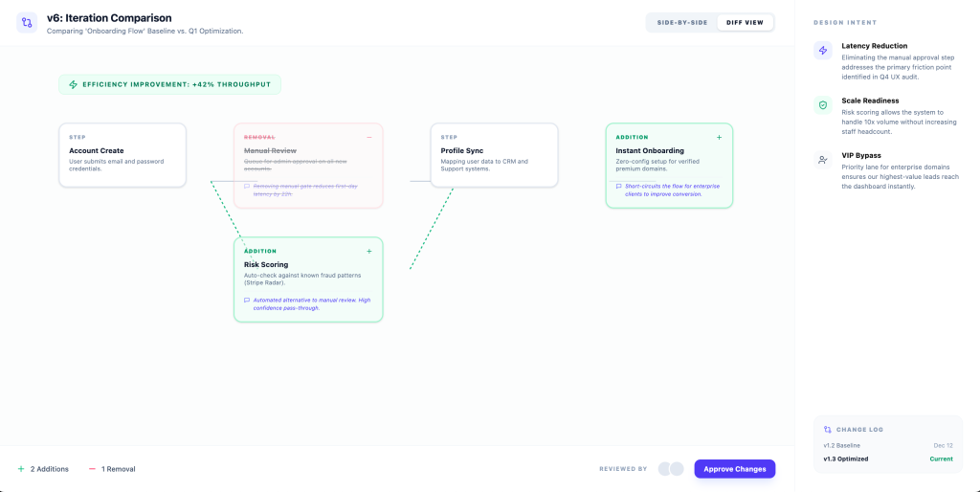
Task: Select the Diff View tab
Action: [x=745, y=22]
